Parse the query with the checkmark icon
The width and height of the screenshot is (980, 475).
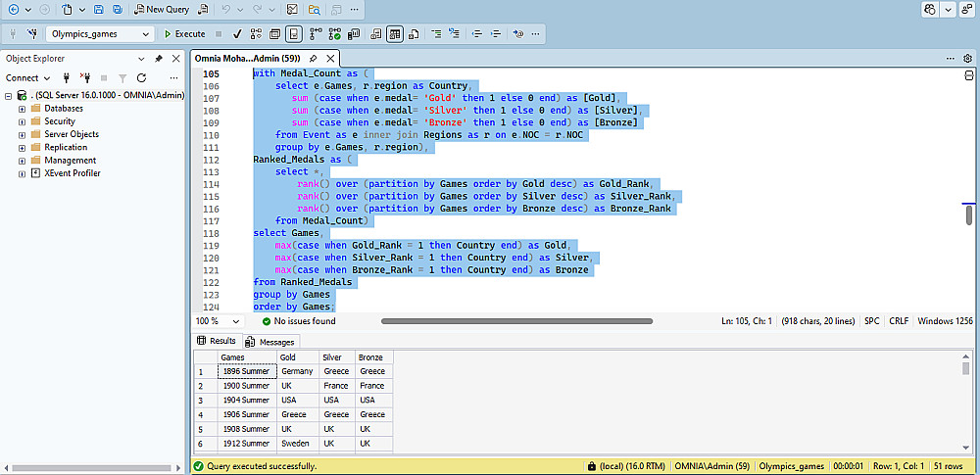point(236,33)
